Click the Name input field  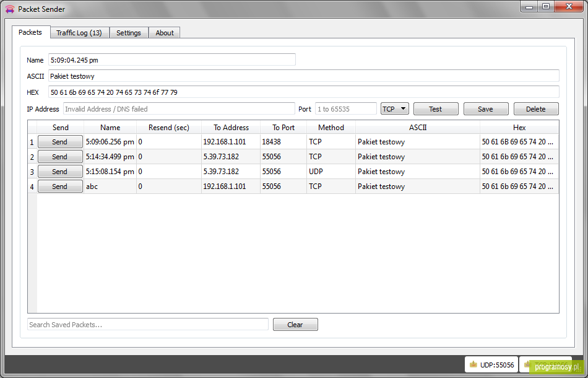171,59
